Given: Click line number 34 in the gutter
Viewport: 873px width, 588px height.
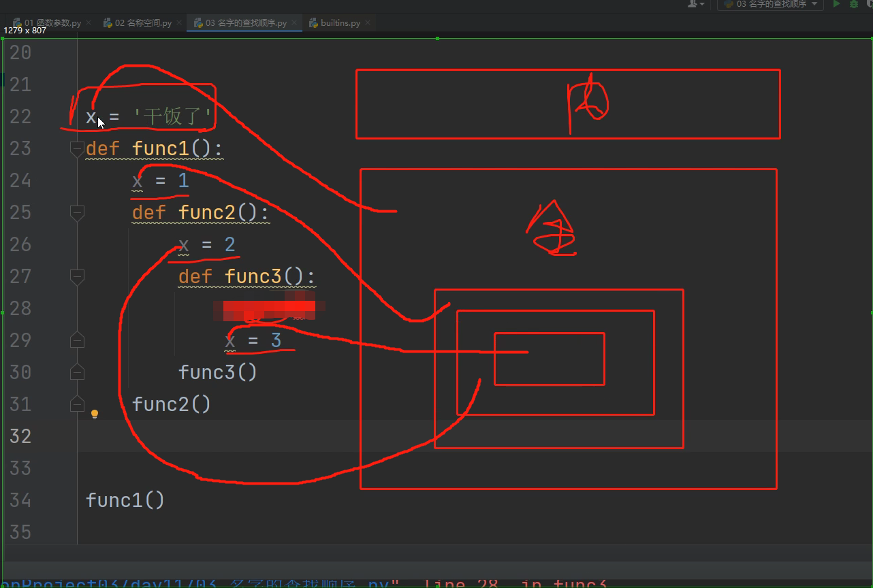Looking at the screenshot, I should (x=20, y=500).
